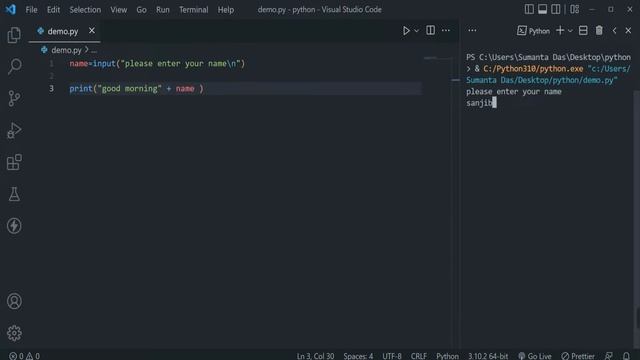
Task: Click 'please enter your name' terminal output
Action: [x=514, y=91]
